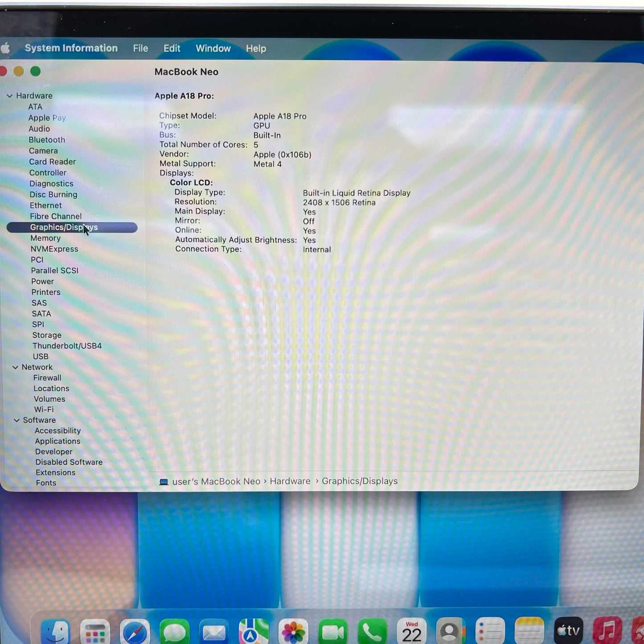The image size is (644, 644).
Task: Select USB in the sidebar
Action: click(x=41, y=357)
